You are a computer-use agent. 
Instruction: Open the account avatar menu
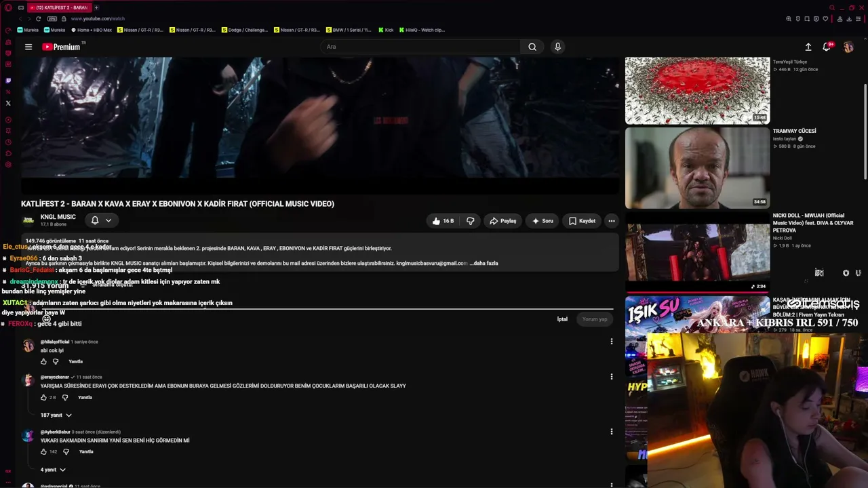click(848, 47)
